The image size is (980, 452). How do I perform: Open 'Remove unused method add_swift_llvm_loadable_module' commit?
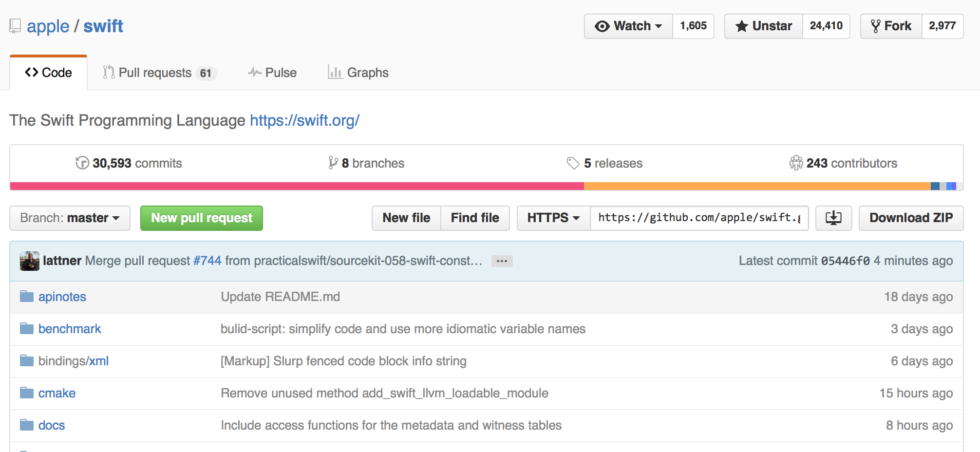pos(385,393)
